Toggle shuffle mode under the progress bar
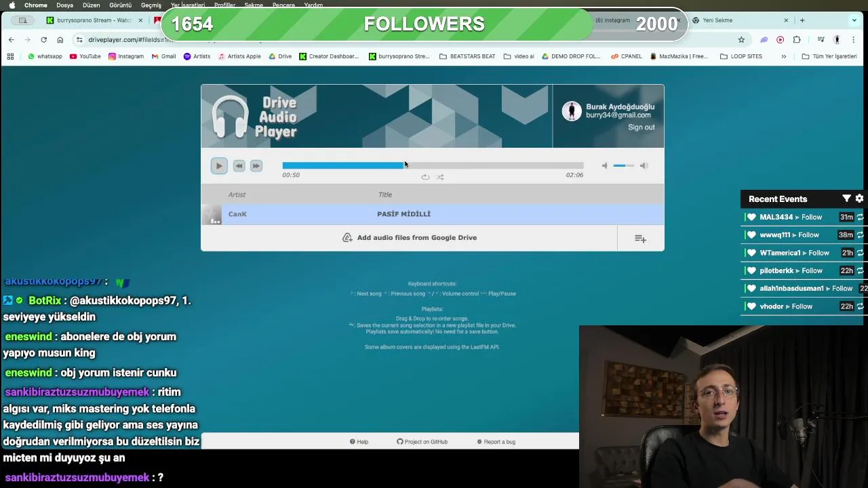 440,177
